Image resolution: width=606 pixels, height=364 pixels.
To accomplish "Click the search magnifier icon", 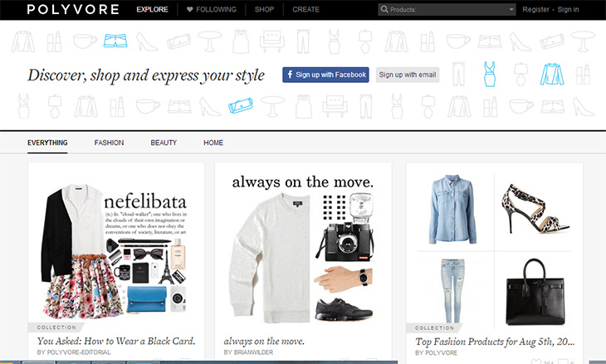I will [384, 9].
